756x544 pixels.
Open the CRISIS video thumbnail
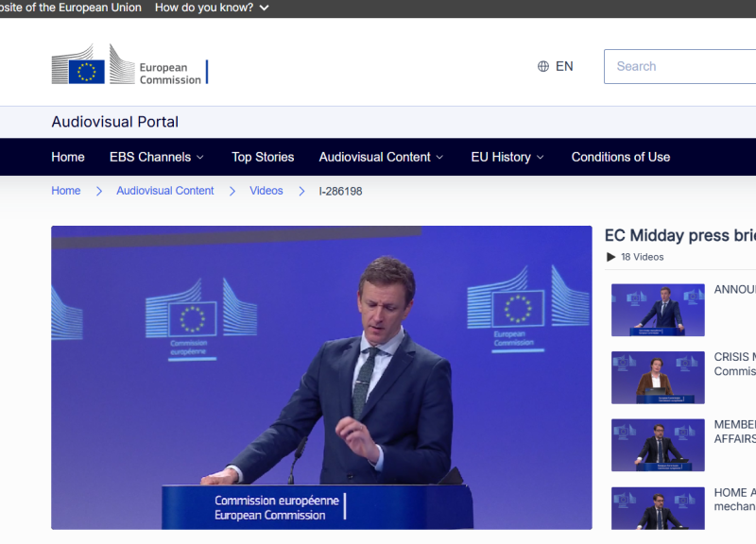pos(658,377)
